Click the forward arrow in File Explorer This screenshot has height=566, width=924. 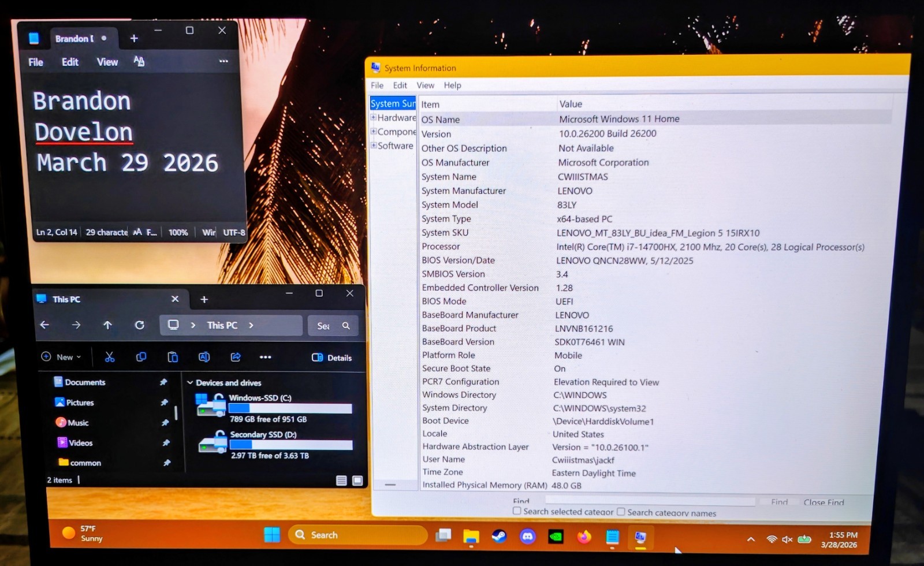(x=76, y=325)
